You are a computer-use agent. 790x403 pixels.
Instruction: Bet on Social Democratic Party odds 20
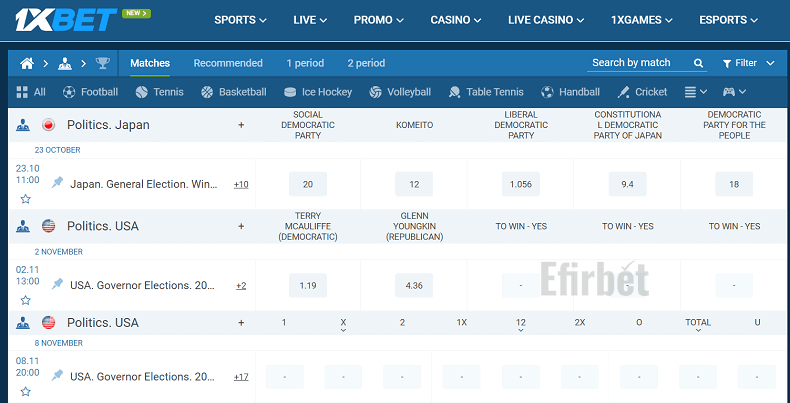(308, 184)
